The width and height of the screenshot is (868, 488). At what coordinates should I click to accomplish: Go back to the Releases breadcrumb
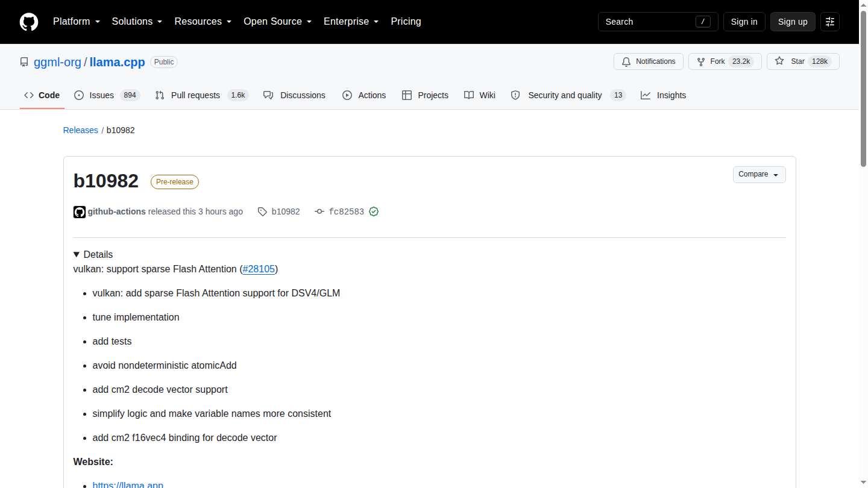click(x=80, y=130)
